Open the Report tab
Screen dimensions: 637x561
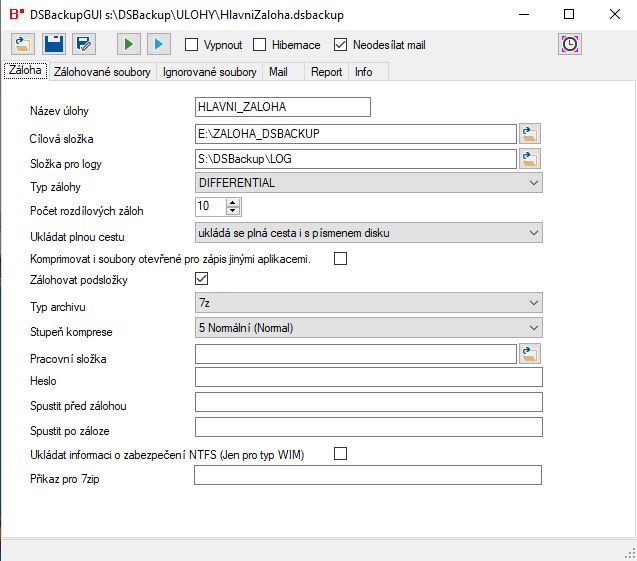coord(326,72)
